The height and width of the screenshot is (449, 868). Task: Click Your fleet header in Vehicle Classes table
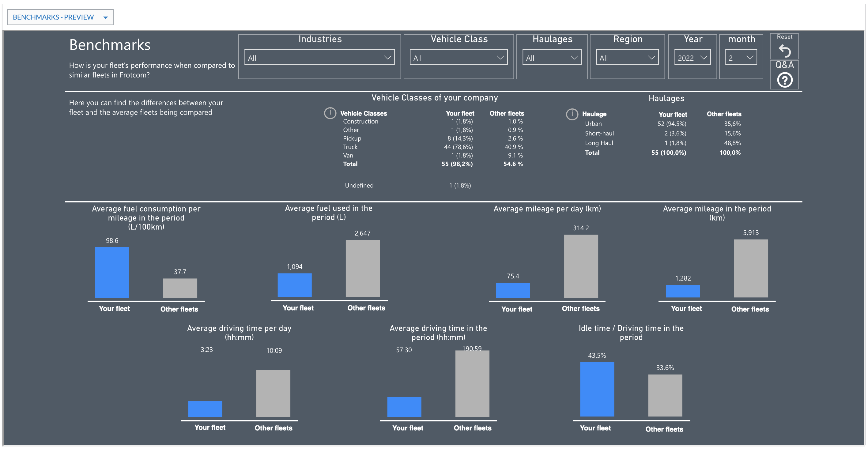pyautogui.click(x=460, y=114)
